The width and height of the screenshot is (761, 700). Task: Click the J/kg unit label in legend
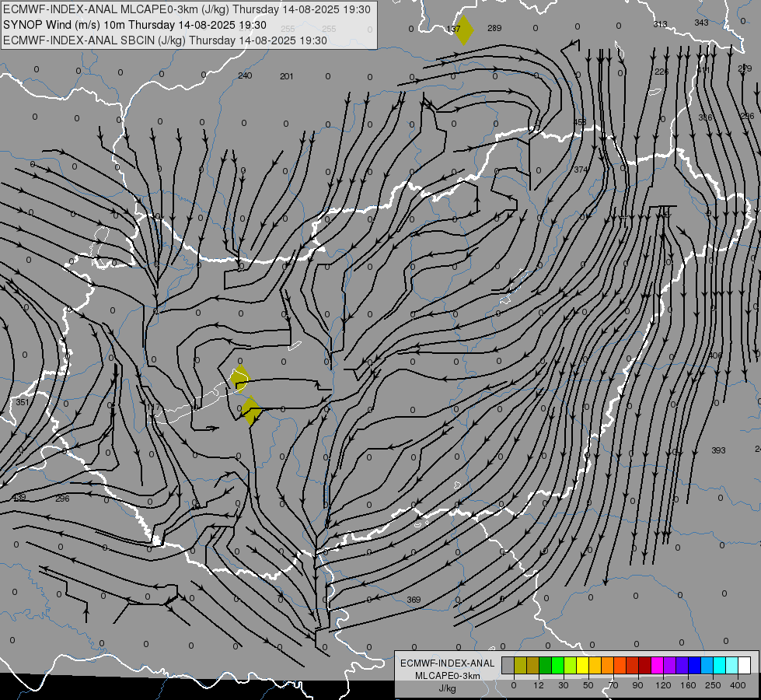[448, 688]
